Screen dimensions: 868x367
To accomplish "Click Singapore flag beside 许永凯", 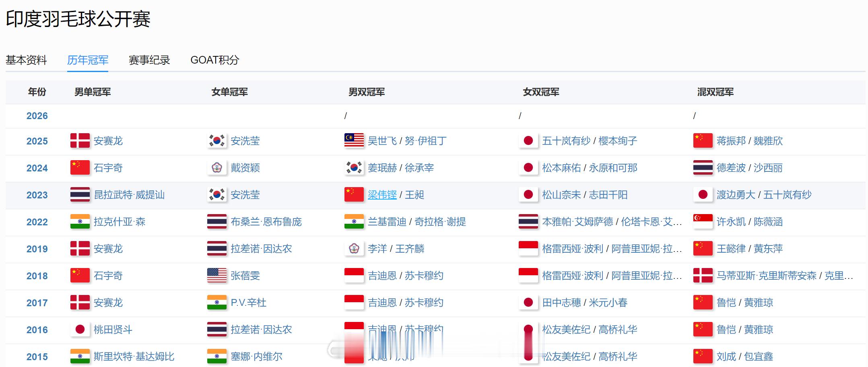I will pyautogui.click(x=703, y=222).
